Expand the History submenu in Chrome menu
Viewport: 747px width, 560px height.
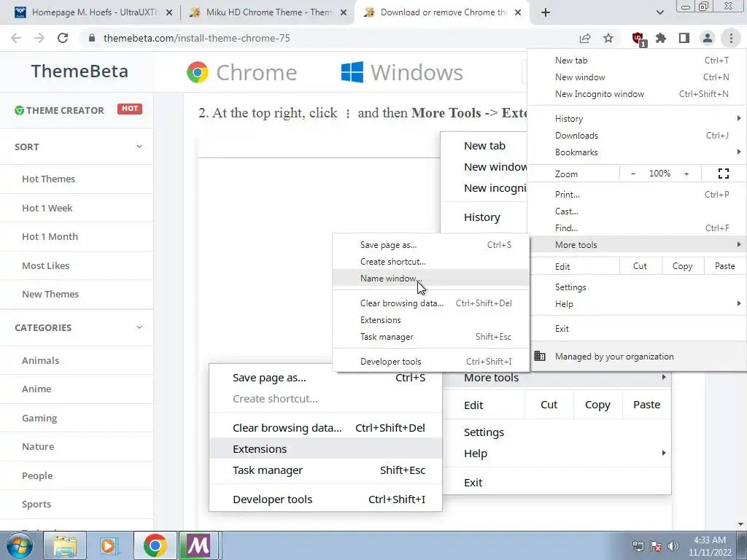(x=637, y=119)
